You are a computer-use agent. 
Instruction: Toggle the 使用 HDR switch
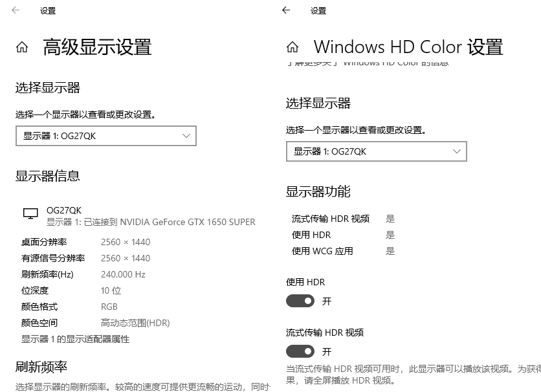pyautogui.click(x=300, y=301)
